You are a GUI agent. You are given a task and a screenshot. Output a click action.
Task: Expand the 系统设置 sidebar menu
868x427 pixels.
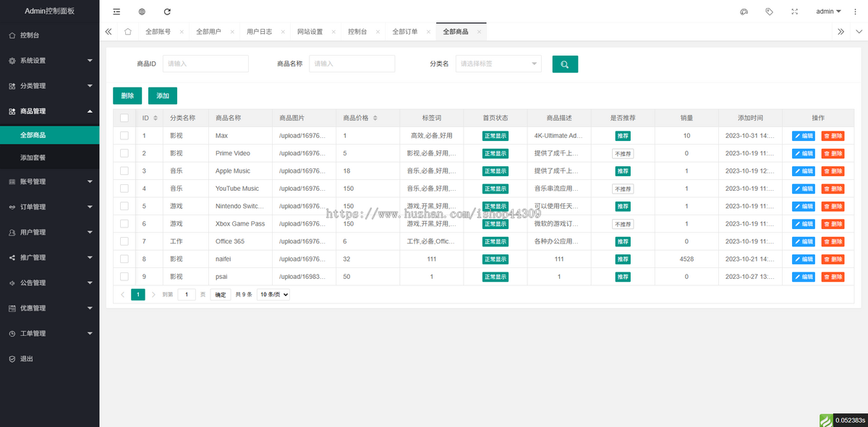pyautogui.click(x=49, y=61)
